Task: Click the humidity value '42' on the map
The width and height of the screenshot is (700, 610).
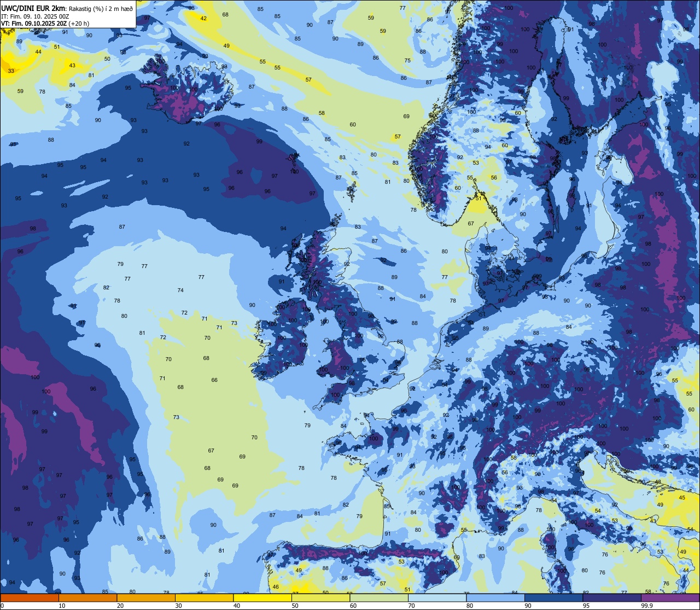Action: (x=203, y=18)
